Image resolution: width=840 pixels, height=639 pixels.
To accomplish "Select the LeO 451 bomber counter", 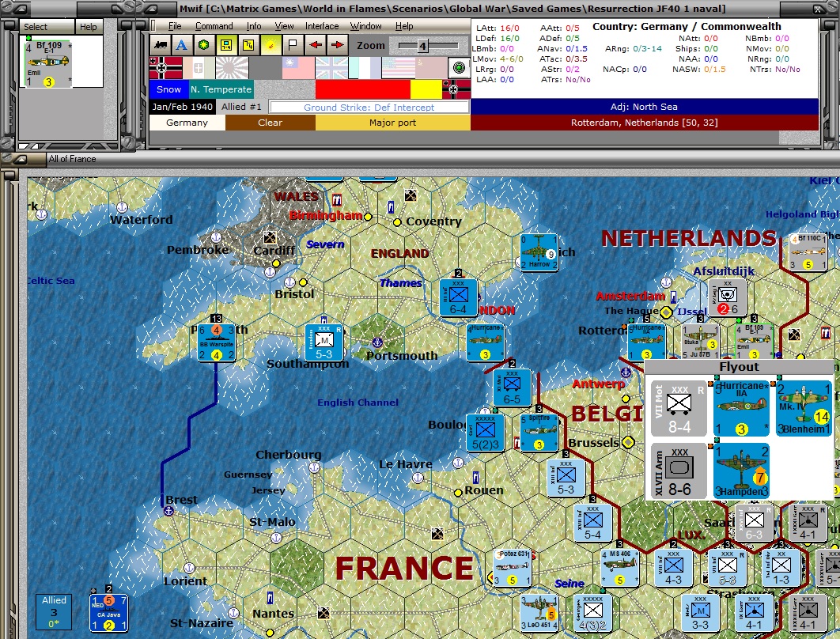I will (539, 613).
